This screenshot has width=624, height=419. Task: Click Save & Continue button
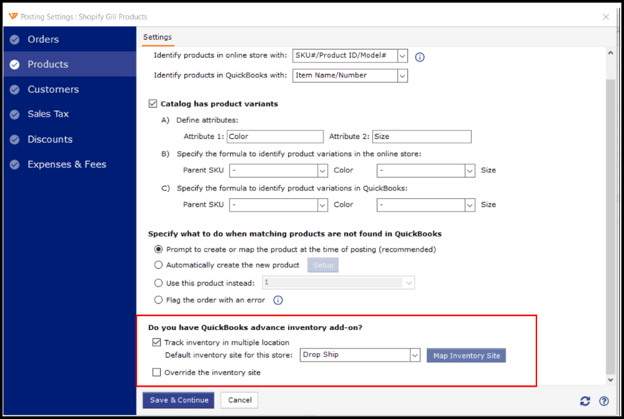(178, 400)
